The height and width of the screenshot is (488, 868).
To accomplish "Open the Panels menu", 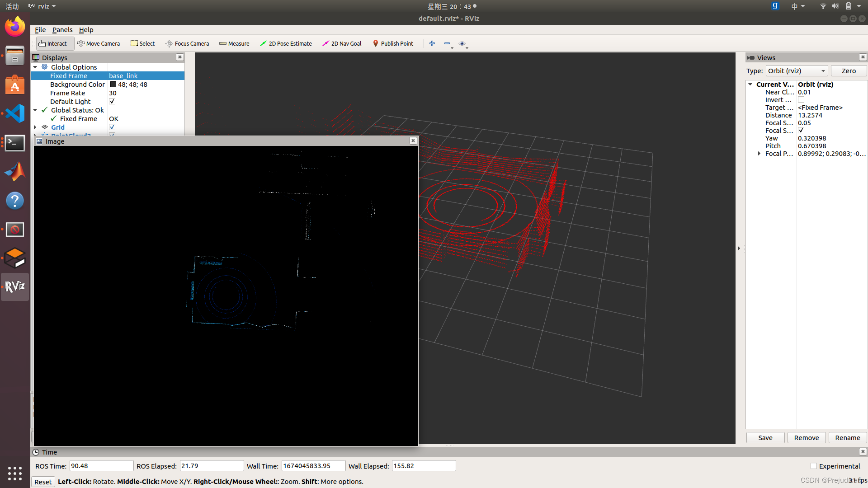I will (x=62, y=30).
